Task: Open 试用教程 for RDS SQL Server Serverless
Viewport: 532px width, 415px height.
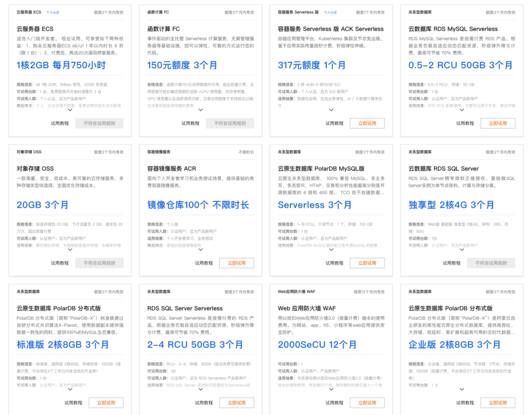Action: point(204,403)
